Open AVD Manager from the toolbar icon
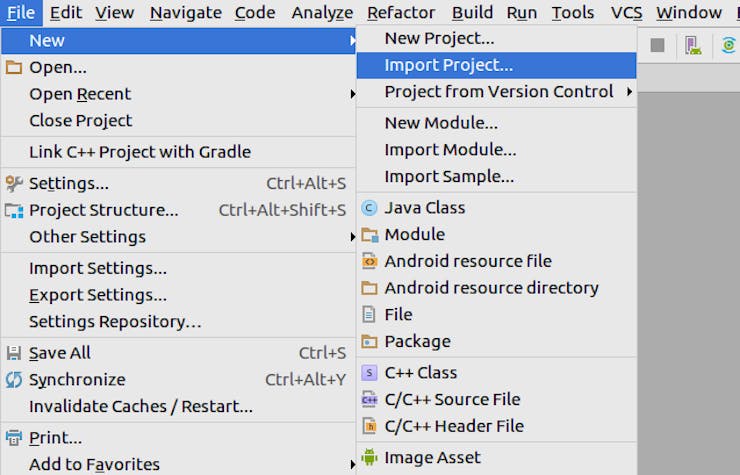 692,45
